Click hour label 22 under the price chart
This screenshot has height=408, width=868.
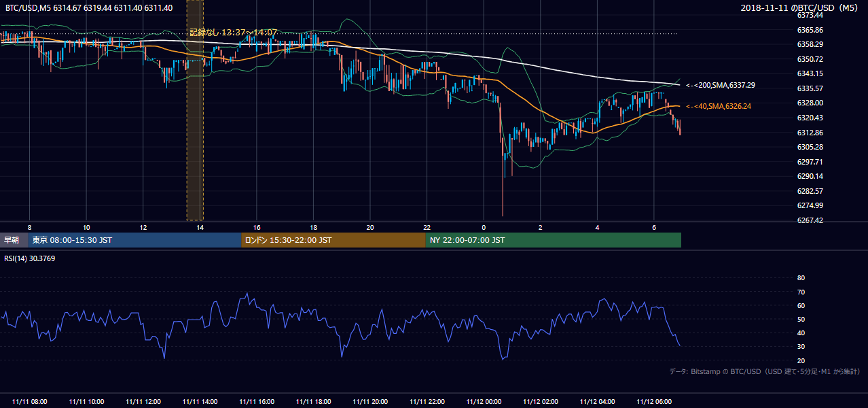[x=427, y=227]
